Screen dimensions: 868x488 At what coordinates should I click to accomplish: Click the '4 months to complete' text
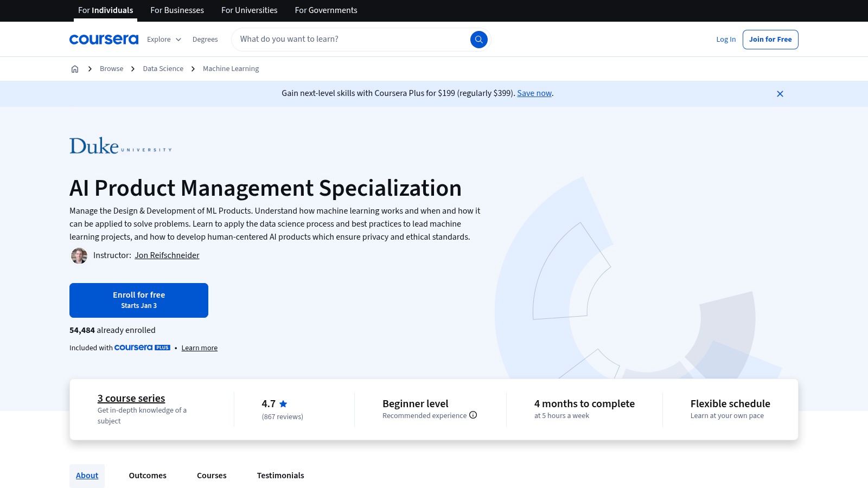pyautogui.click(x=584, y=403)
